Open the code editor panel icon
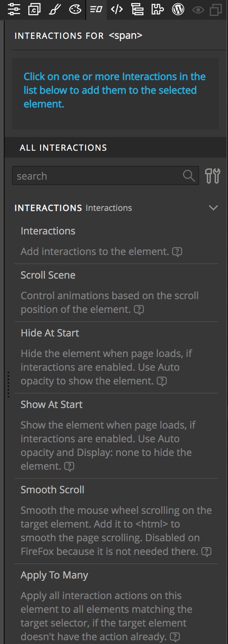The image size is (228, 644). 116,9
